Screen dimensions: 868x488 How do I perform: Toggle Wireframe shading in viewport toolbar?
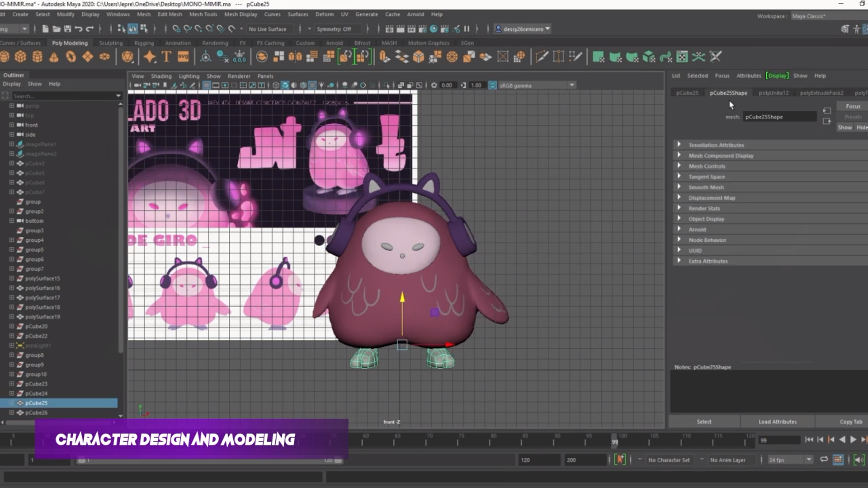[x=276, y=85]
